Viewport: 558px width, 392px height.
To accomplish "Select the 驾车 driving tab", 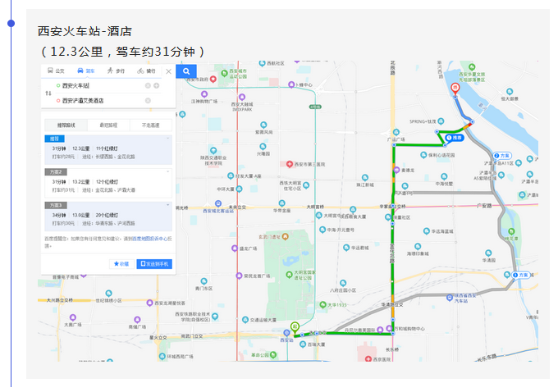I will [x=86, y=71].
